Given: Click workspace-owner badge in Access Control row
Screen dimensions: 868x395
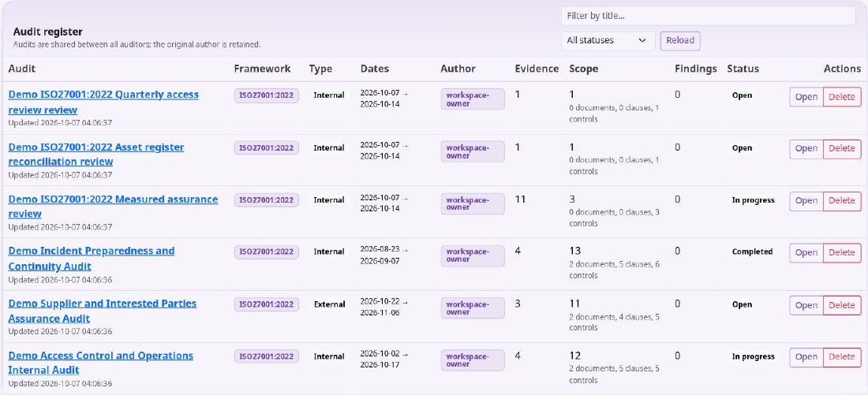Looking at the screenshot, I should (473, 360).
